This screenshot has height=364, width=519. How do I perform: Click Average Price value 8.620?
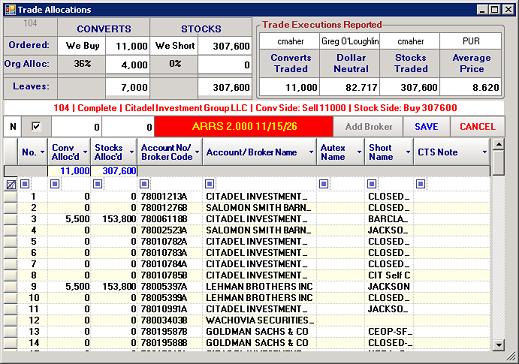pyautogui.click(x=471, y=88)
